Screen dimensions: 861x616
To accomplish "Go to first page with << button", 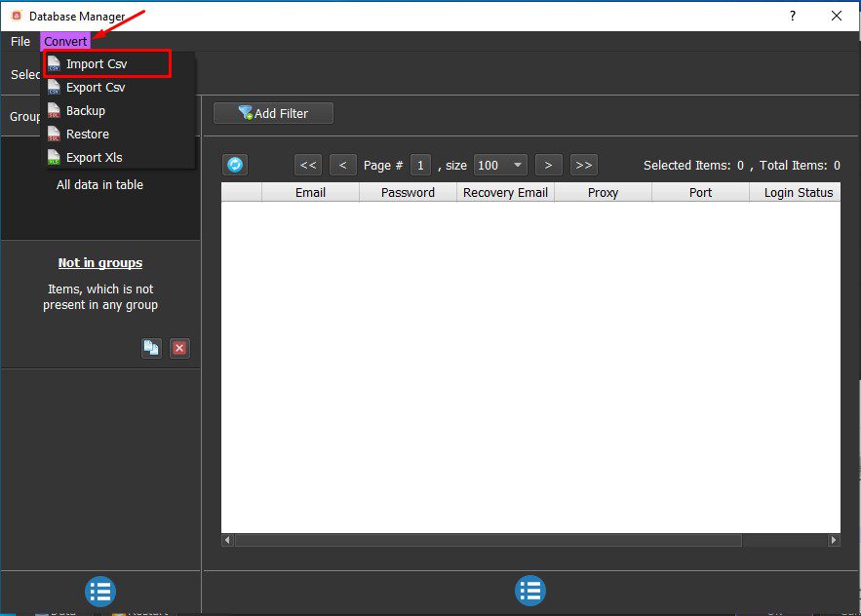I will click(x=308, y=166).
